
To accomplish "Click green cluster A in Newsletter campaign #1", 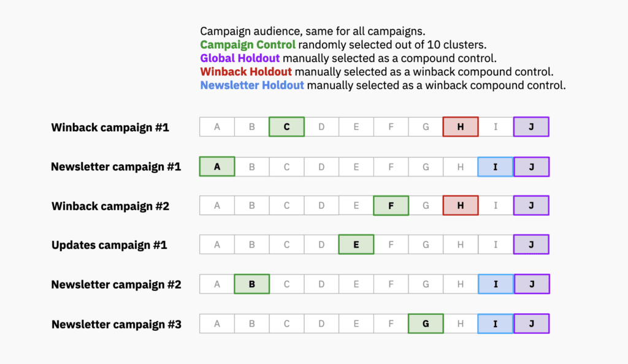I will pos(217,167).
